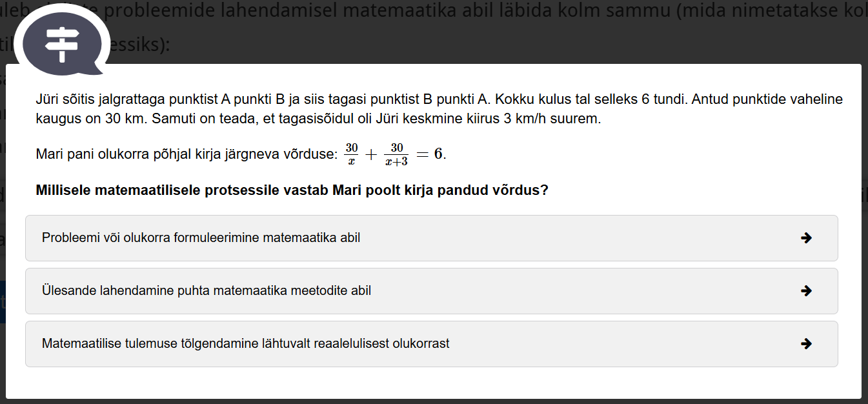This screenshot has width=868, height=404.
Task: Click the signpost speech bubble icon
Action: [63, 43]
